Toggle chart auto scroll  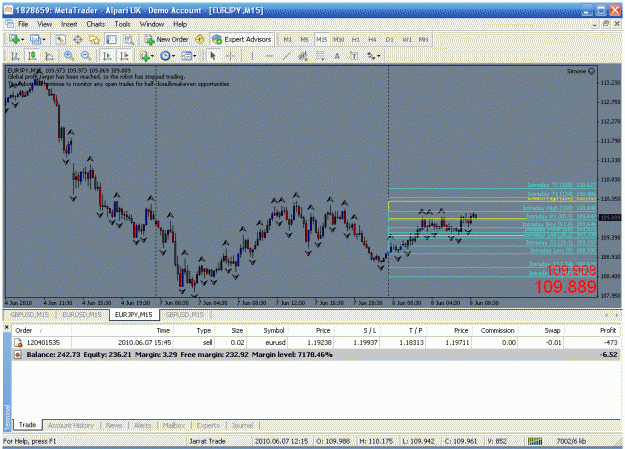point(107,56)
